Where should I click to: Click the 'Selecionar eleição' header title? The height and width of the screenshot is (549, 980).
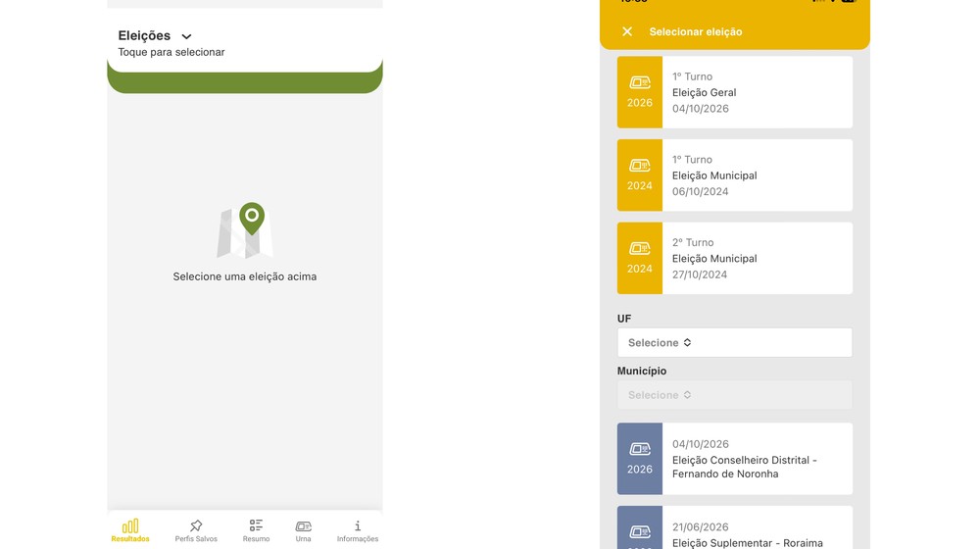696,32
